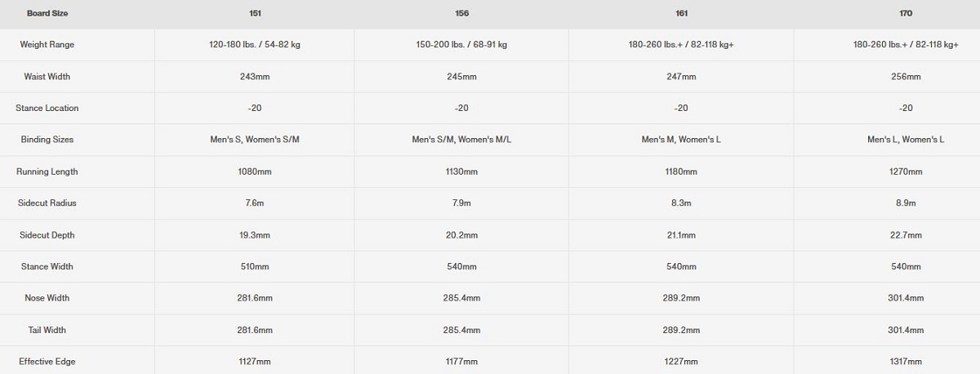980x374 pixels.
Task: Click the Men's S/M, Women's M/L cell
Action: (461, 140)
